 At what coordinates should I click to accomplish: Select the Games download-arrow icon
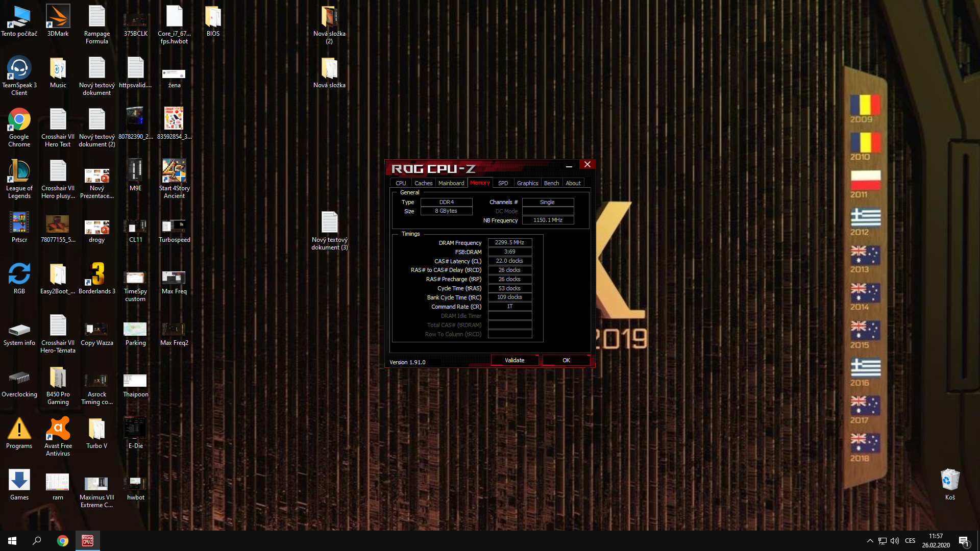point(19,484)
